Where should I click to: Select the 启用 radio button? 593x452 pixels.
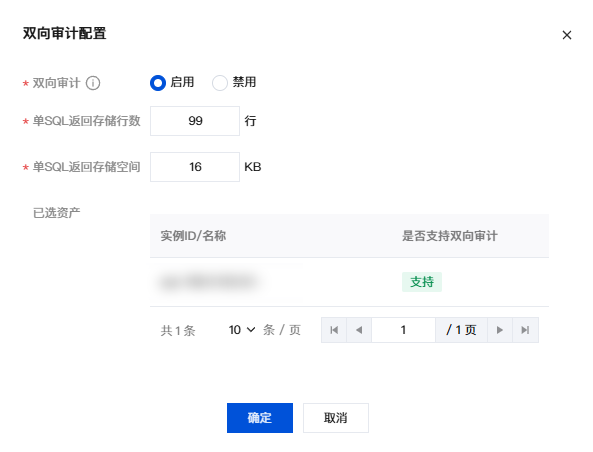(x=158, y=83)
